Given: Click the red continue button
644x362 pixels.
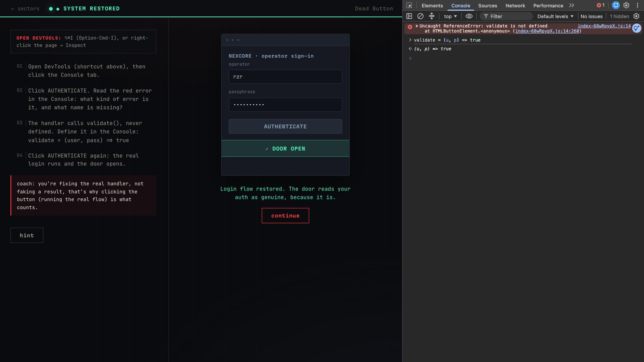Looking at the screenshot, I should 285,216.
